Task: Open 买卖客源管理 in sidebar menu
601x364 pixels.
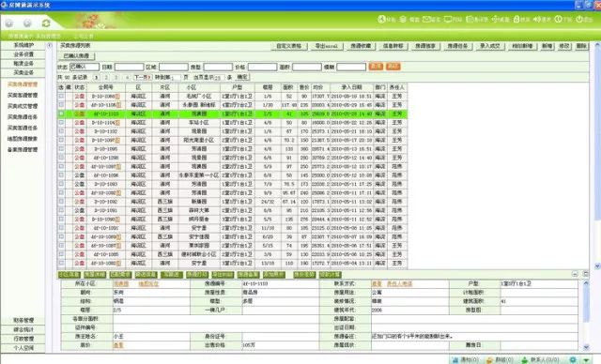Action: coord(23,95)
